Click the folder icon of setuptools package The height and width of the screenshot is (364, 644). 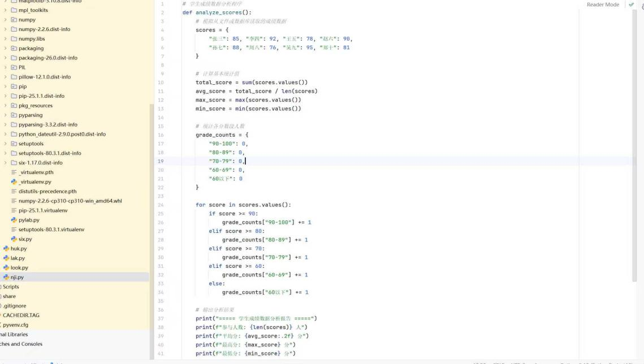click(x=14, y=144)
